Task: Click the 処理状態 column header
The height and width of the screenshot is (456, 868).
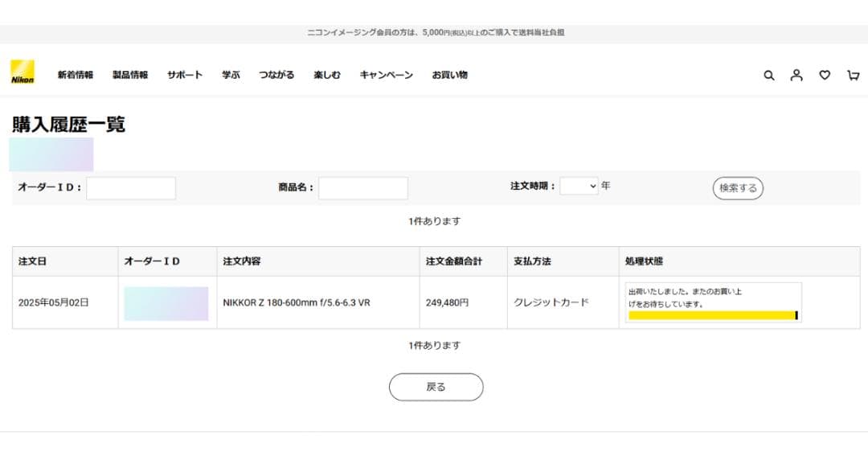Action: (x=739, y=261)
